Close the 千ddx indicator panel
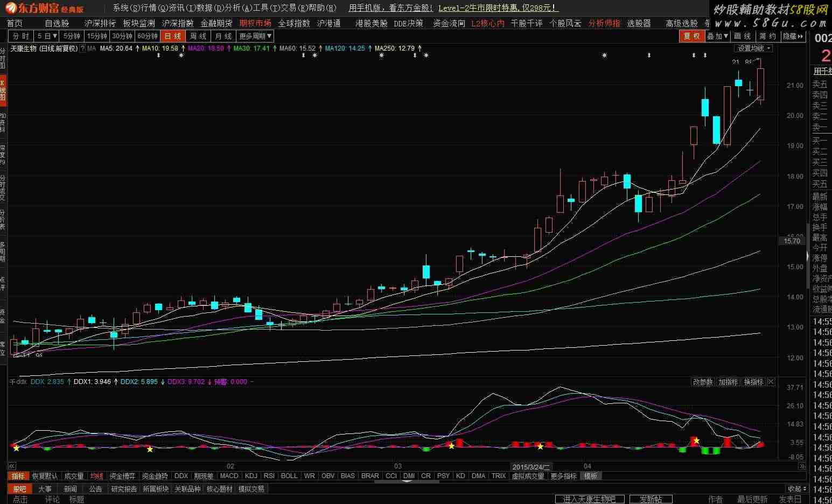This screenshot has height=504, width=832. pos(771,382)
